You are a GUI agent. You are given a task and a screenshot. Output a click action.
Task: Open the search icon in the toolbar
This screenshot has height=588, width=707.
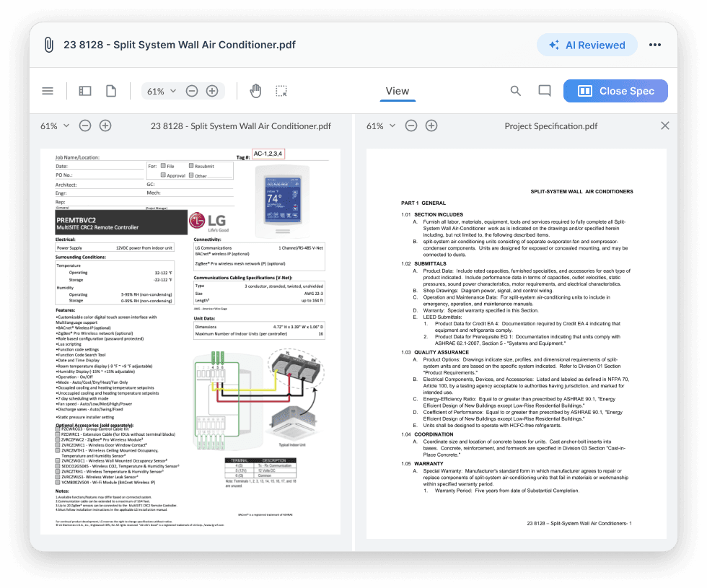pyautogui.click(x=515, y=91)
